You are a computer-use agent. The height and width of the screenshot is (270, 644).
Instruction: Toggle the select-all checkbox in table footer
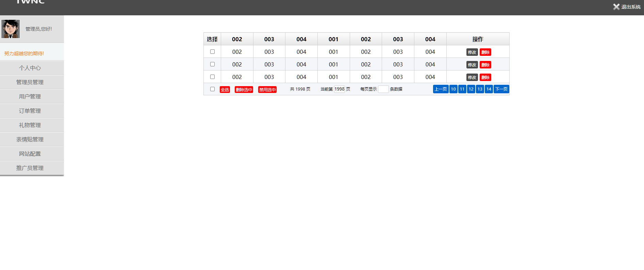click(212, 89)
